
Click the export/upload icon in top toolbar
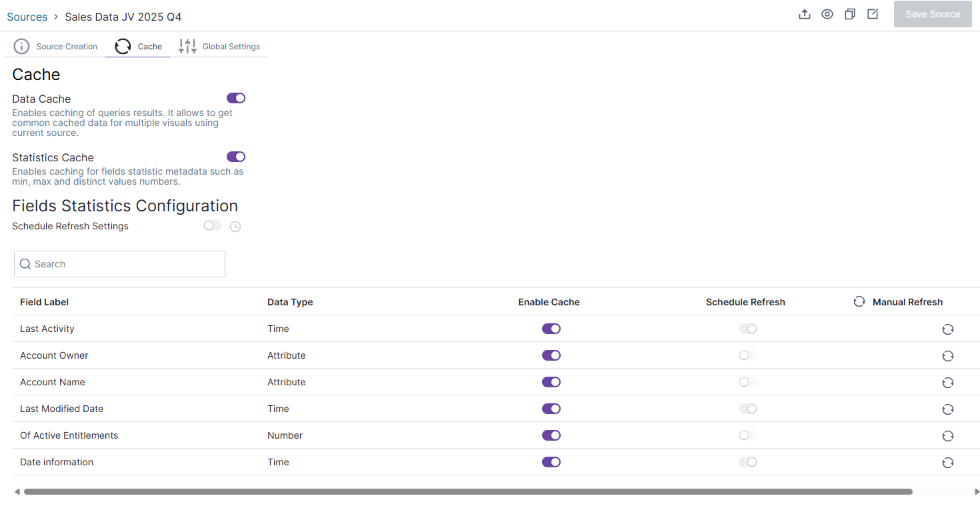[x=805, y=14]
